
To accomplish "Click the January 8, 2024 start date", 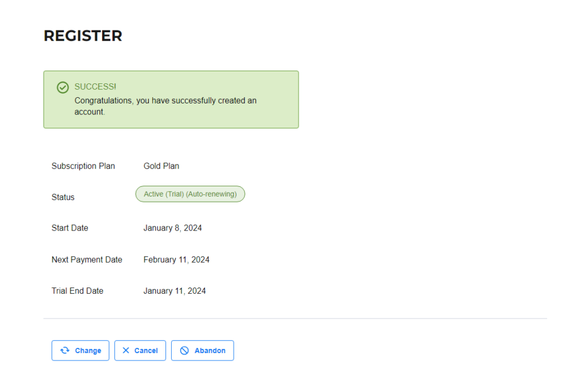I will click(x=172, y=228).
